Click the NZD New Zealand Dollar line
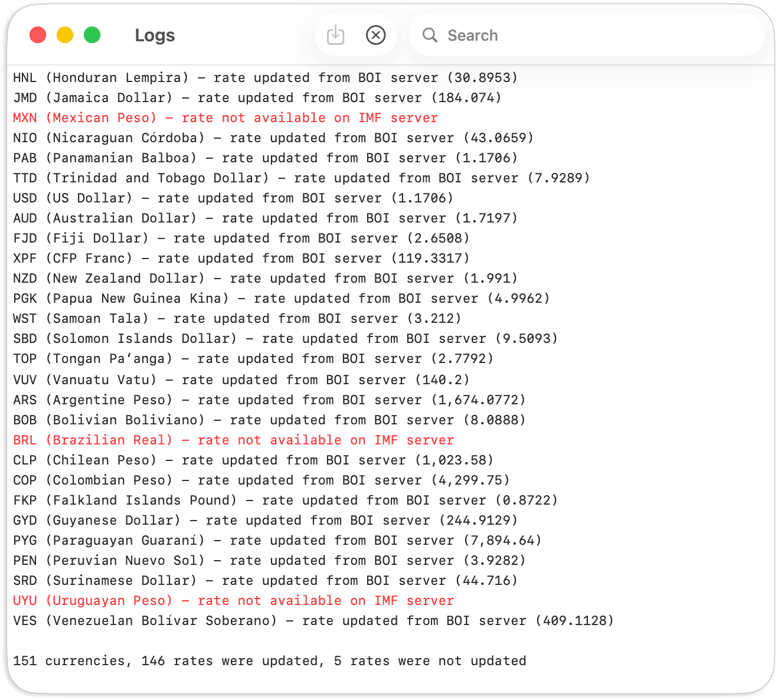Image resolution: width=778 pixels, height=700 pixels. point(265,279)
